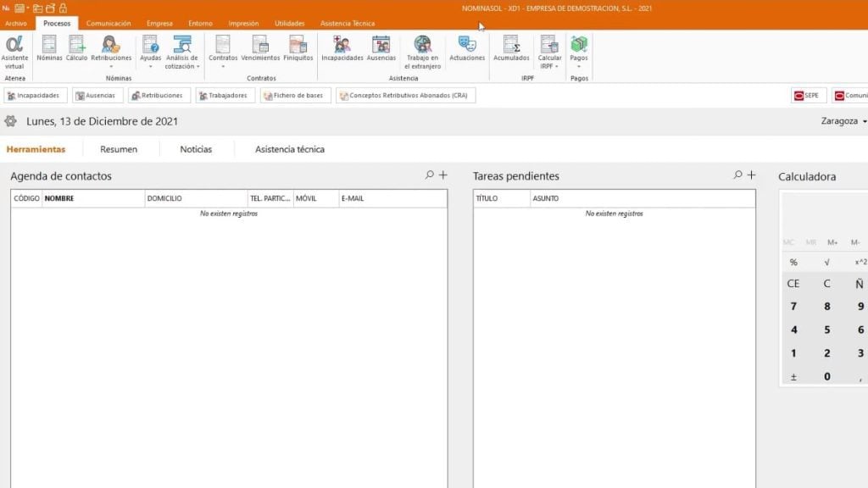Open Trabajo en el extranjero
This screenshot has width=868, height=488.
tap(422, 52)
